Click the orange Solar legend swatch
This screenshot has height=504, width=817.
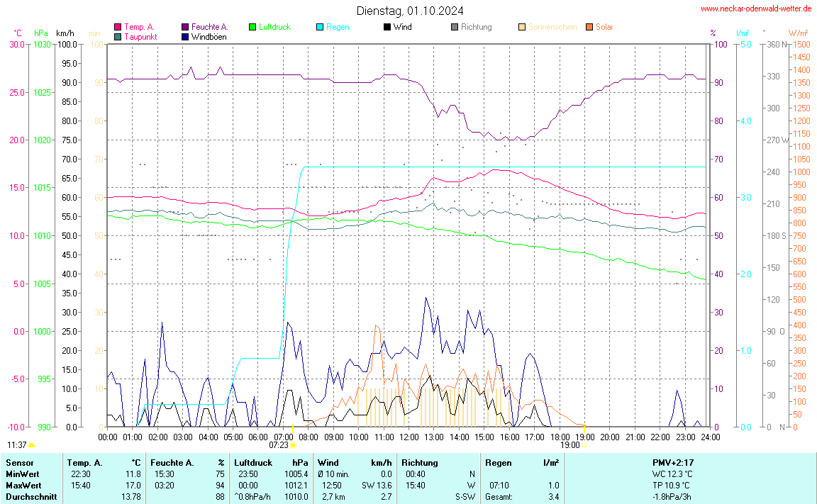pyautogui.click(x=589, y=27)
